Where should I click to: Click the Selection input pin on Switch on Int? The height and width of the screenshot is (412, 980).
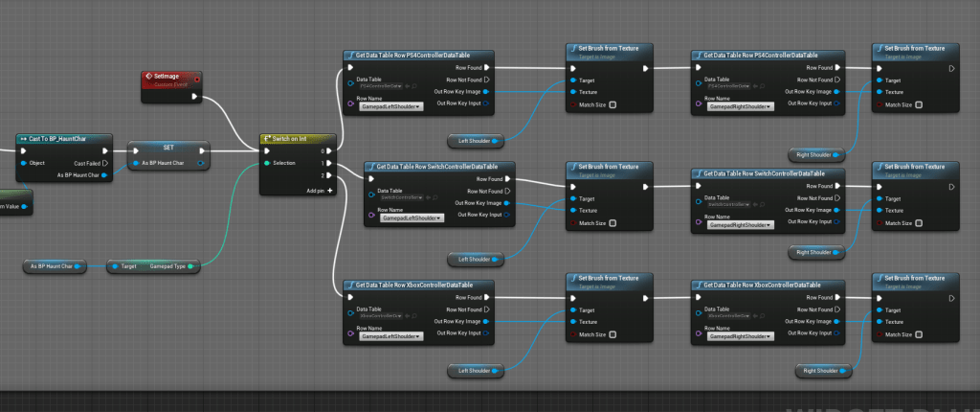tap(267, 163)
